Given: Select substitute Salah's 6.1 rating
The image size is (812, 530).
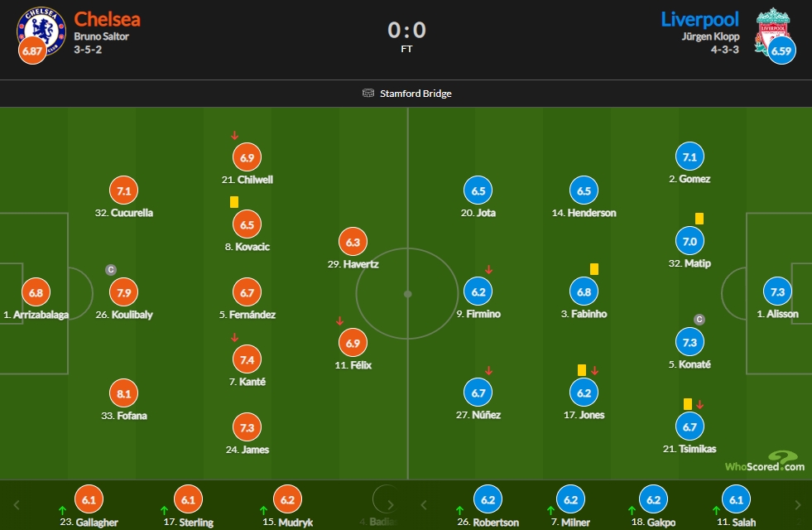Looking at the screenshot, I should point(736,499).
